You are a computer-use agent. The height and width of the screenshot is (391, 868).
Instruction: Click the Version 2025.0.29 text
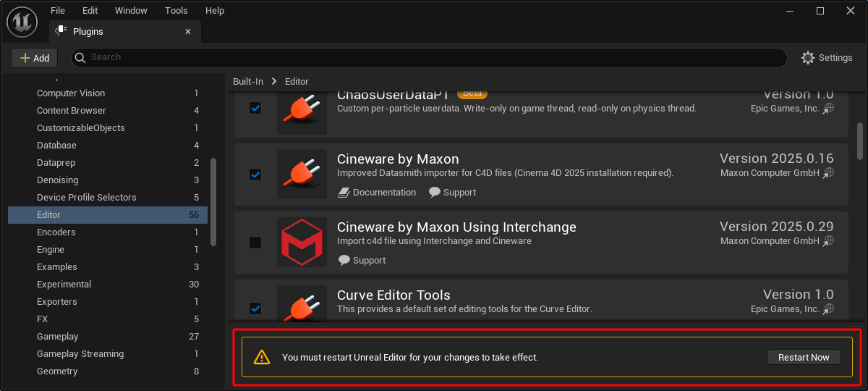coord(776,227)
